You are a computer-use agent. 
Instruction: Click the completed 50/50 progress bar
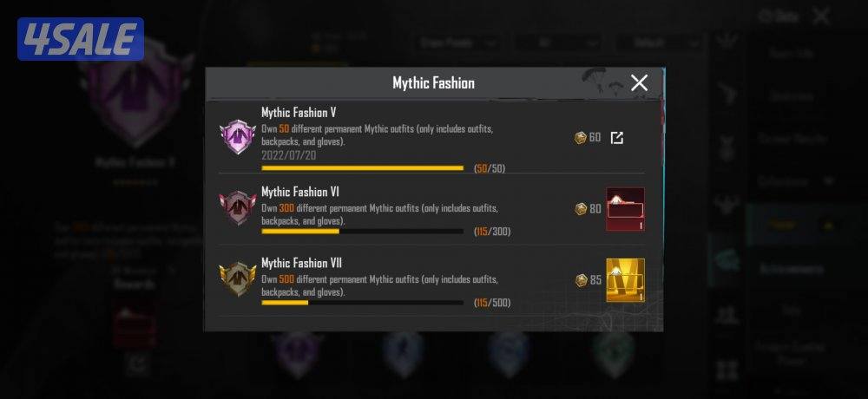pyautogui.click(x=363, y=167)
